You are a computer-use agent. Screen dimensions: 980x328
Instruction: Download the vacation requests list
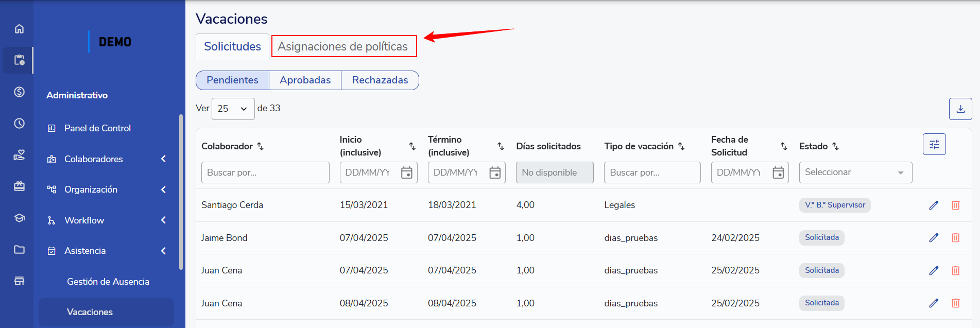[x=960, y=109]
